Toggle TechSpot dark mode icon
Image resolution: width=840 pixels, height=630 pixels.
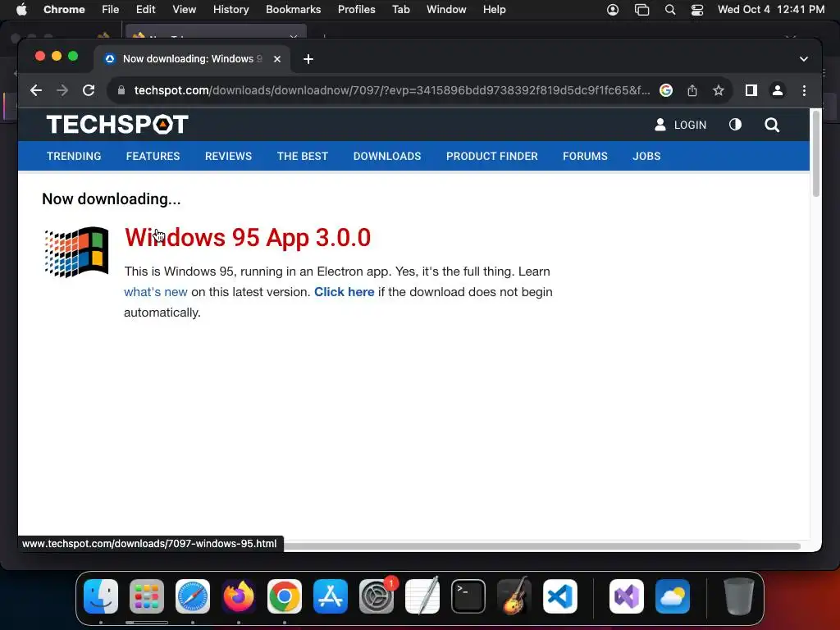click(x=736, y=125)
